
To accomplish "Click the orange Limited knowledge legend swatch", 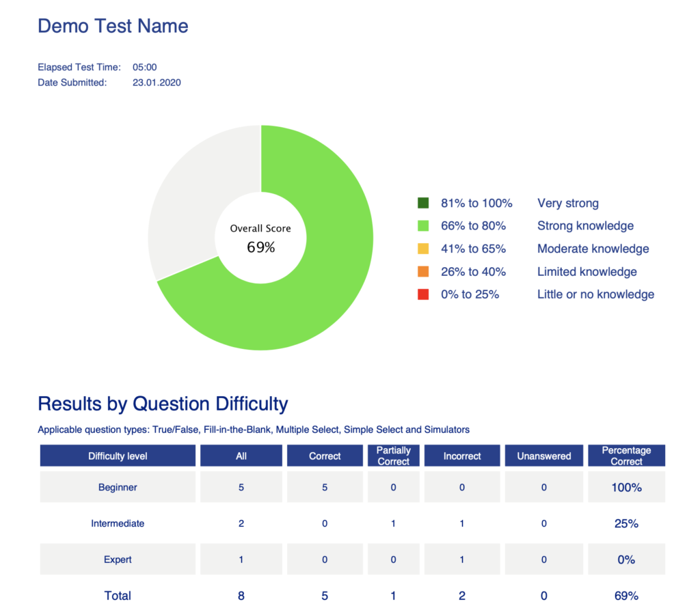I will click(422, 272).
